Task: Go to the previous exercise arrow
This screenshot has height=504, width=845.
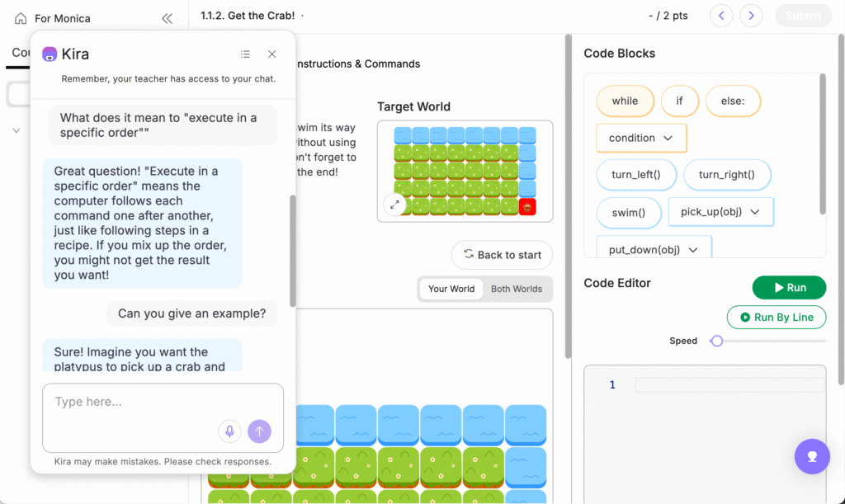Action: coord(722,16)
